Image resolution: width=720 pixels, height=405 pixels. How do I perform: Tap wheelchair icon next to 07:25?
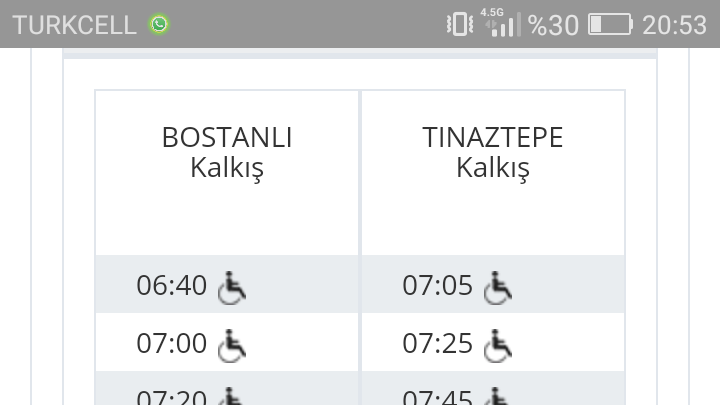click(498, 345)
